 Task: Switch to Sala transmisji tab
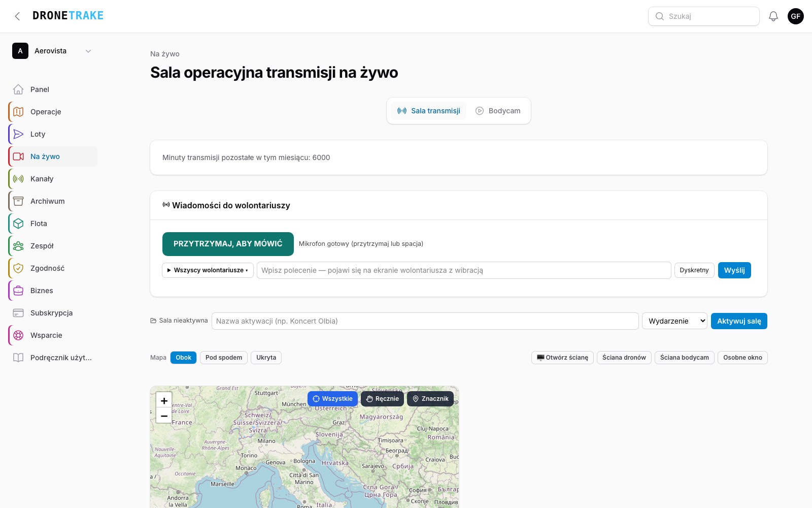coord(429,111)
